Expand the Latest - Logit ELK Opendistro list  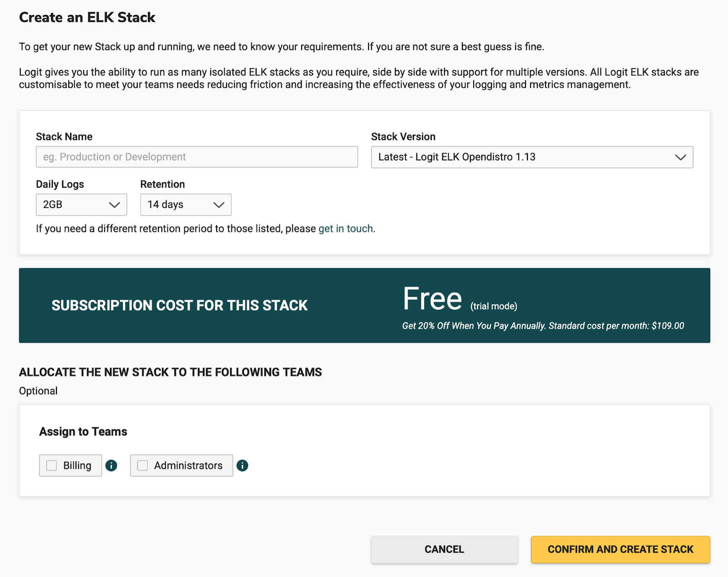531,157
